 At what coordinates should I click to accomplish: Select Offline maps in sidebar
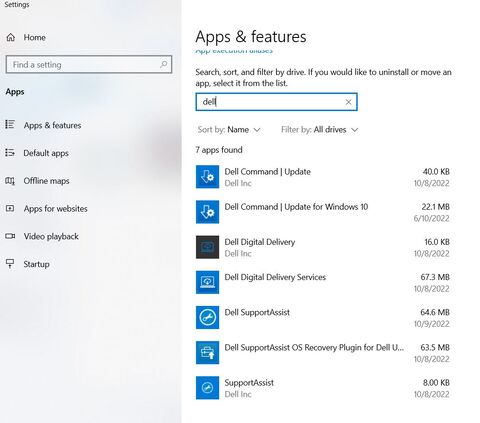pyautogui.click(x=46, y=181)
